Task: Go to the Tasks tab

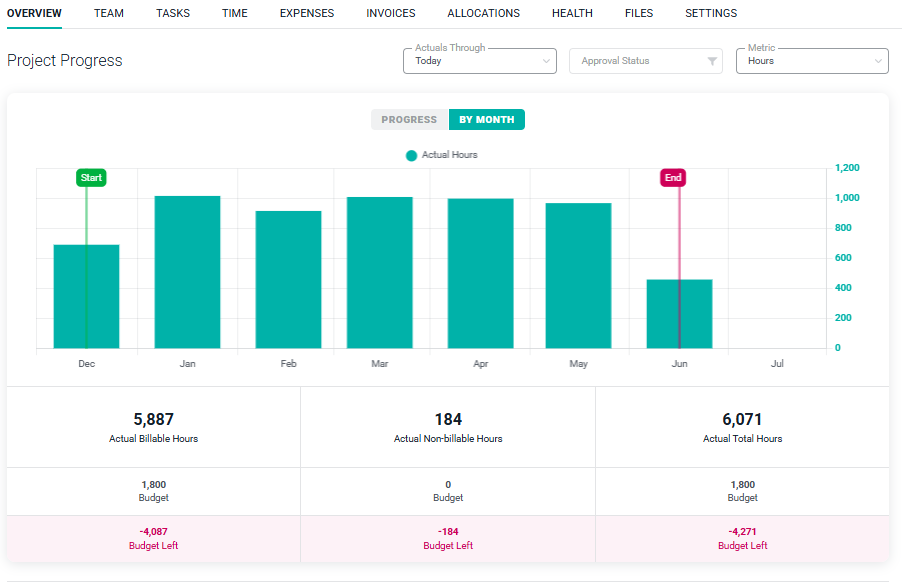Action: pyautogui.click(x=173, y=13)
